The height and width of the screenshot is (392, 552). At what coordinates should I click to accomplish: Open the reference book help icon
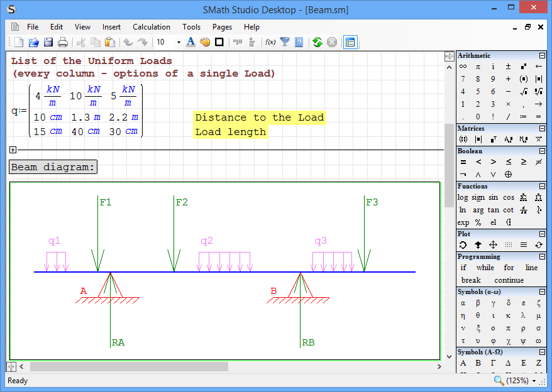click(x=299, y=42)
